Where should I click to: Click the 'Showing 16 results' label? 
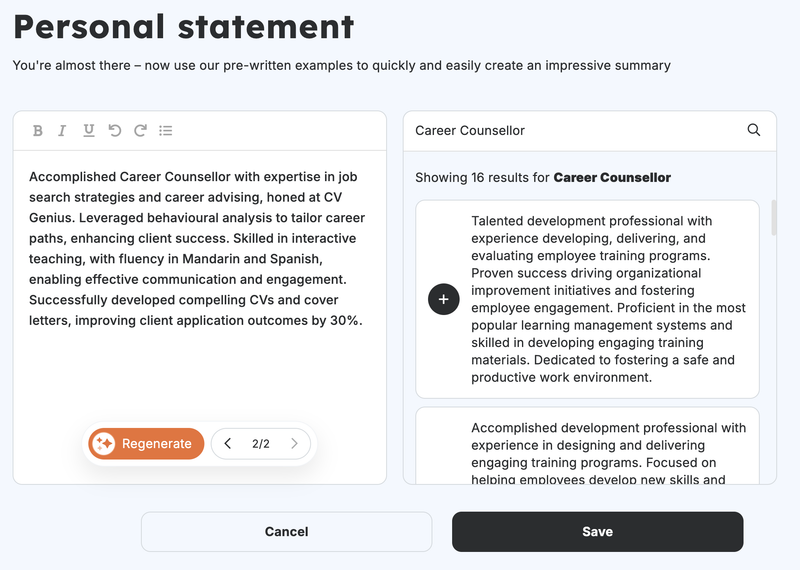point(543,178)
